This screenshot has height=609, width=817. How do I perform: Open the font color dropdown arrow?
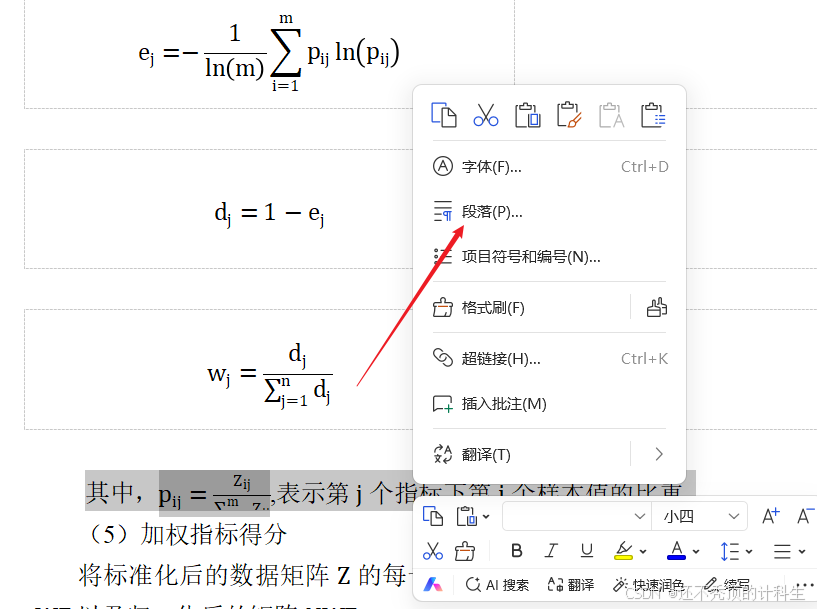pos(696,551)
